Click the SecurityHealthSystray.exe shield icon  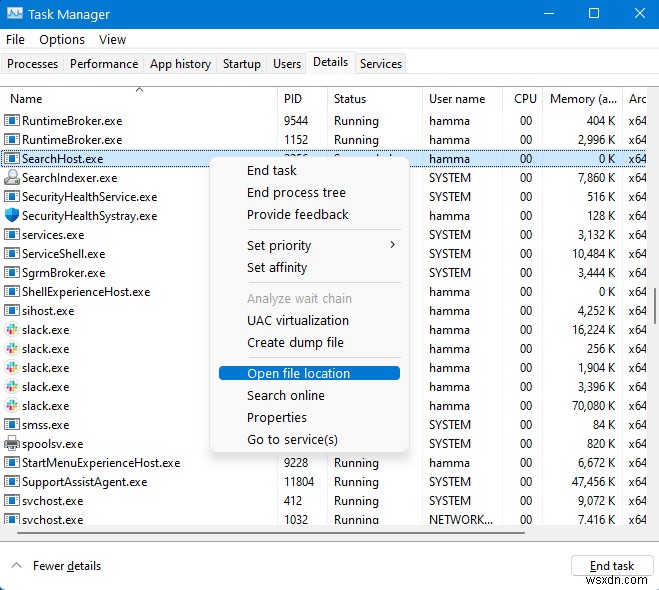click(12, 216)
